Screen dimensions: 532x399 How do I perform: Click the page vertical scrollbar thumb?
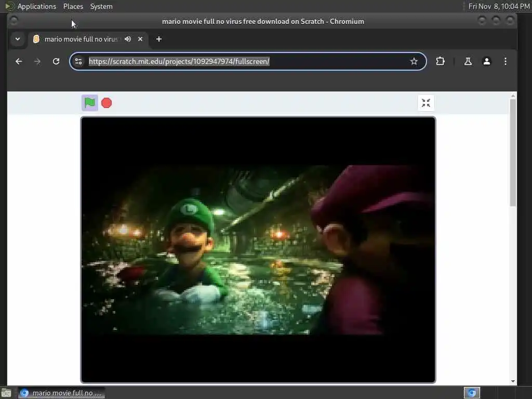point(513,152)
